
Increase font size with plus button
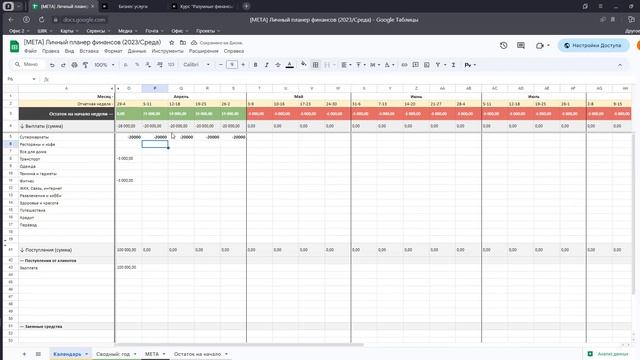[x=243, y=65]
